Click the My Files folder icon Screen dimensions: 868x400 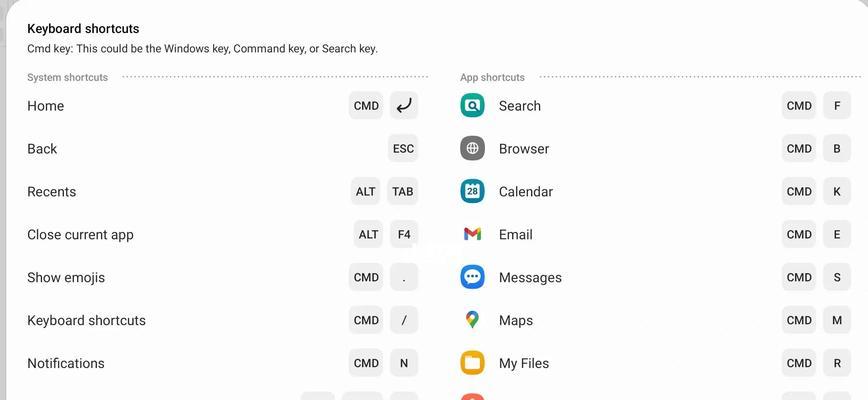[472, 363]
